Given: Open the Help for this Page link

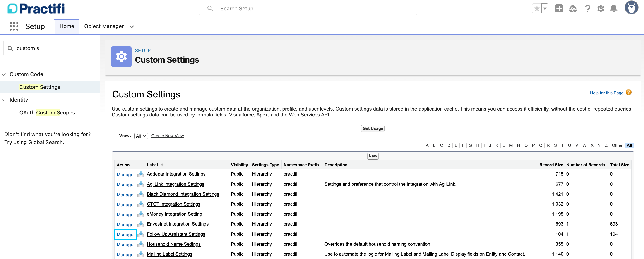Looking at the screenshot, I should pos(606,93).
